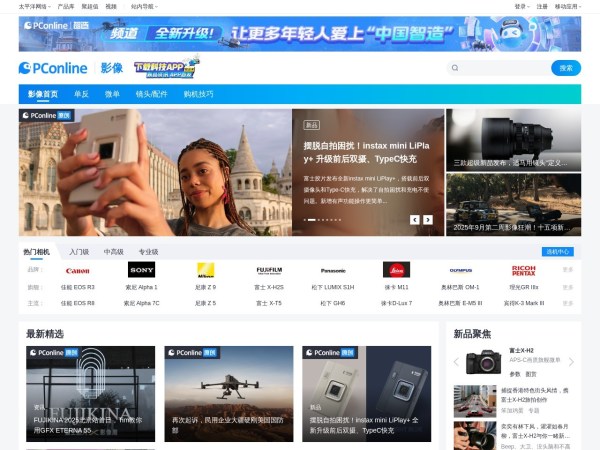
Task: Open the 镜头/配件 navigation tab
Action: [x=151, y=94]
